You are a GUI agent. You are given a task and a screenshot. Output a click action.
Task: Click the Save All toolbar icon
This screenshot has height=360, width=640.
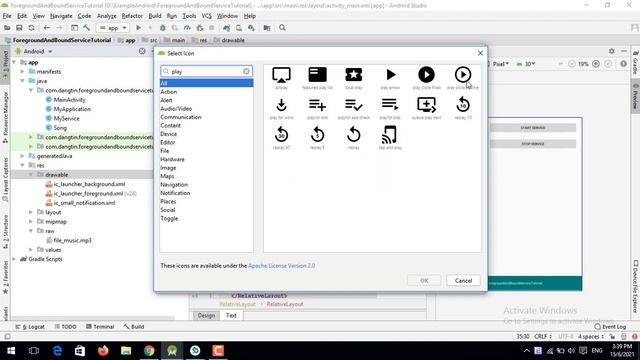click(19, 28)
